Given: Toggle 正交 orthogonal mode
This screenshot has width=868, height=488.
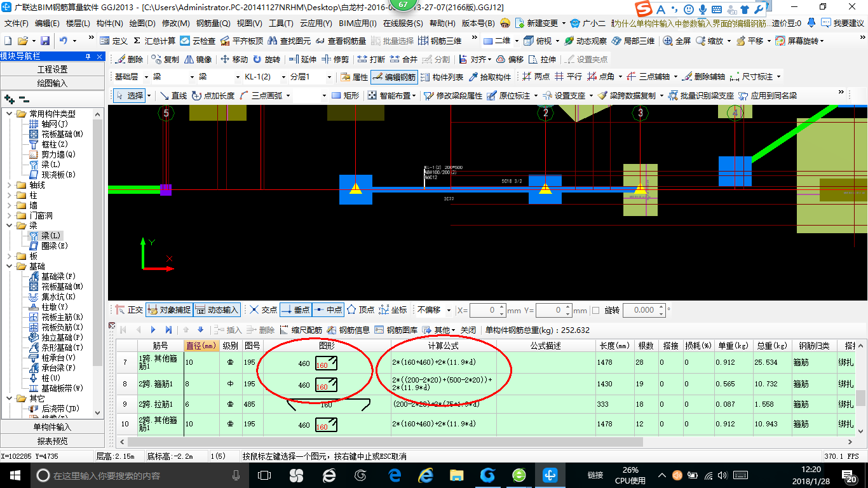Looking at the screenshot, I should pos(129,310).
